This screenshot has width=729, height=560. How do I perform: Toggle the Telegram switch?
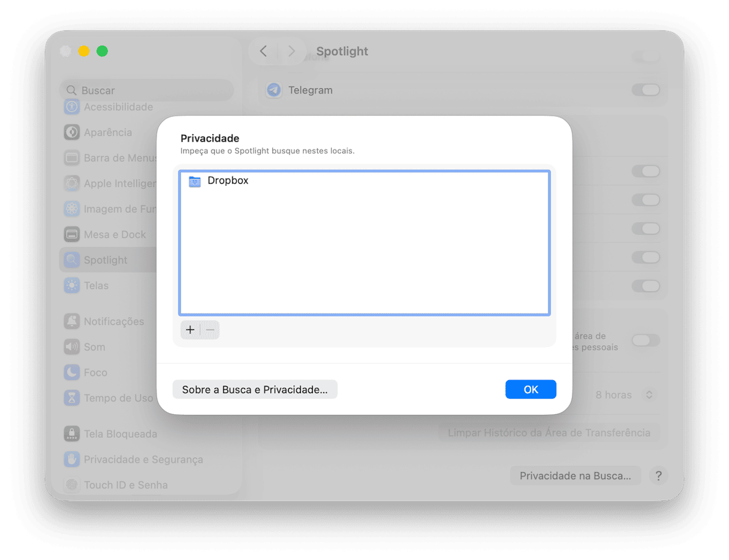coord(645,90)
